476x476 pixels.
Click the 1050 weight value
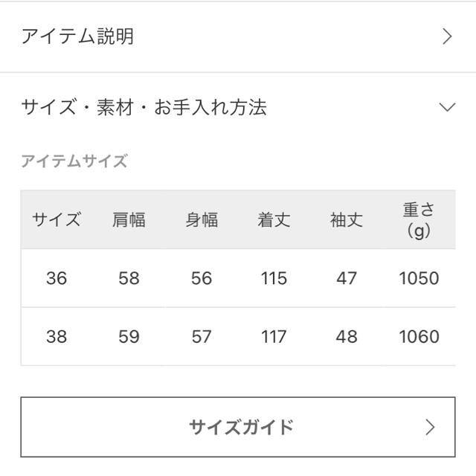[419, 278]
